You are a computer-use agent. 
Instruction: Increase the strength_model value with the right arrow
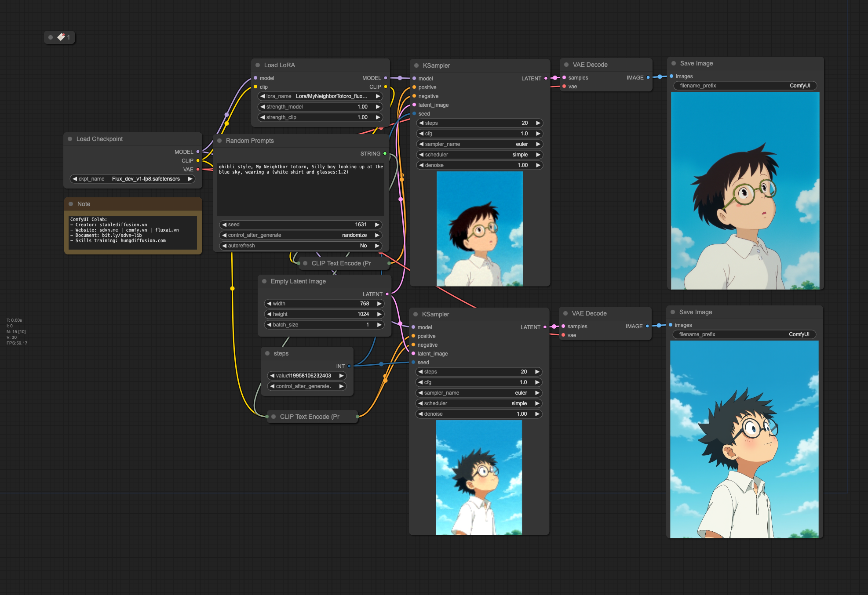pos(378,107)
